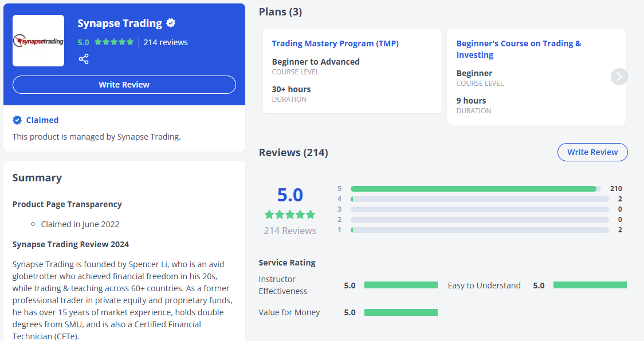Open the Trading Mastery Program (TMP) plan

(x=335, y=43)
